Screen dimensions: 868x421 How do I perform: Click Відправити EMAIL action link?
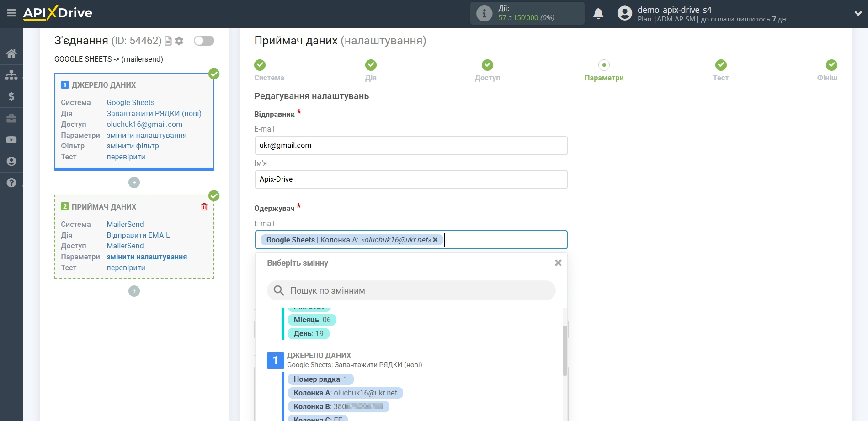point(138,235)
